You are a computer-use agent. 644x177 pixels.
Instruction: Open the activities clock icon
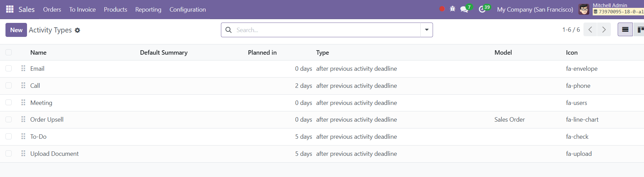[x=482, y=9]
